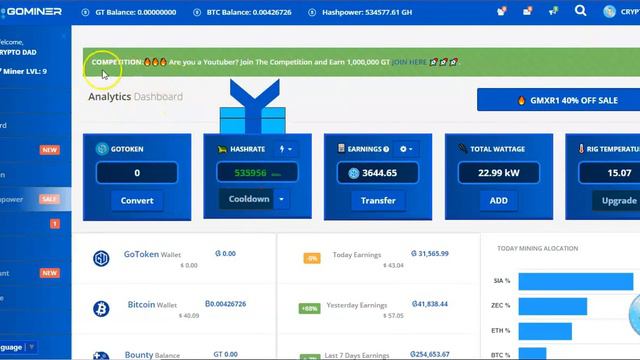This screenshot has height=360, width=640.
Task: Click the Last 7 Days Earnings amount
Action: pos(430,354)
